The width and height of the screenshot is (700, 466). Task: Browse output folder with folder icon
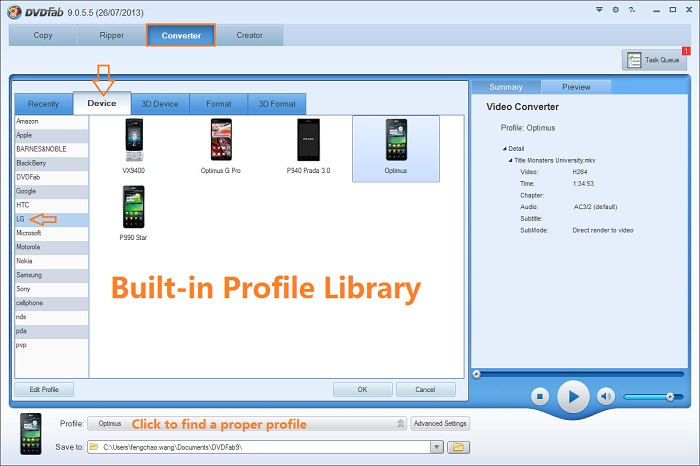pos(458,447)
